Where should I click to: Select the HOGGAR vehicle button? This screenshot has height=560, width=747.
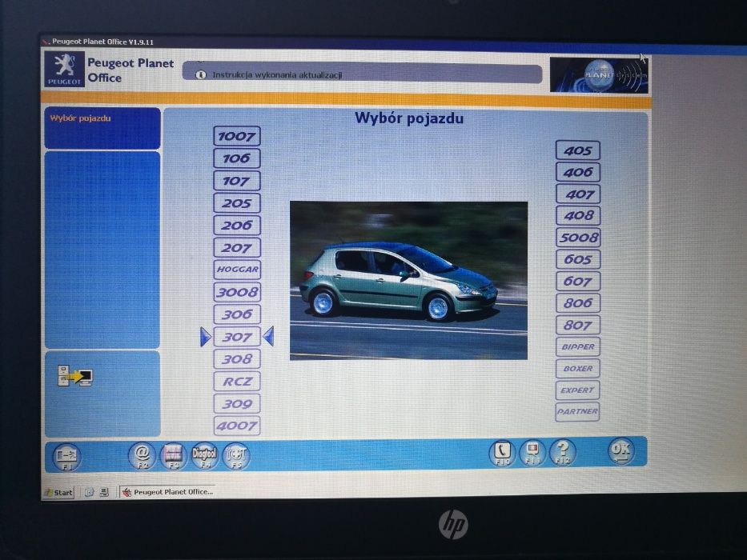click(x=237, y=270)
